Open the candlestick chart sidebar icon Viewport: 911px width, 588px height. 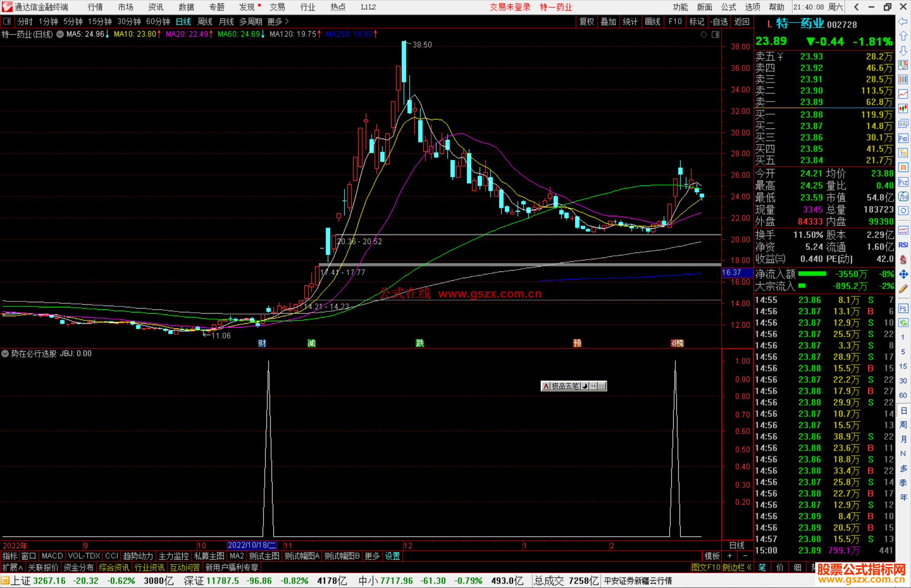(903, 109)
